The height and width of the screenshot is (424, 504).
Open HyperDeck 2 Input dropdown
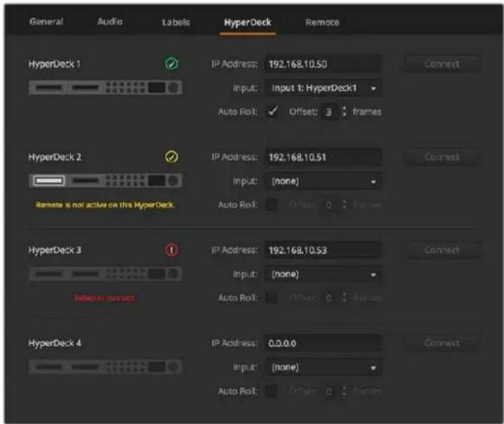[323, 181]
